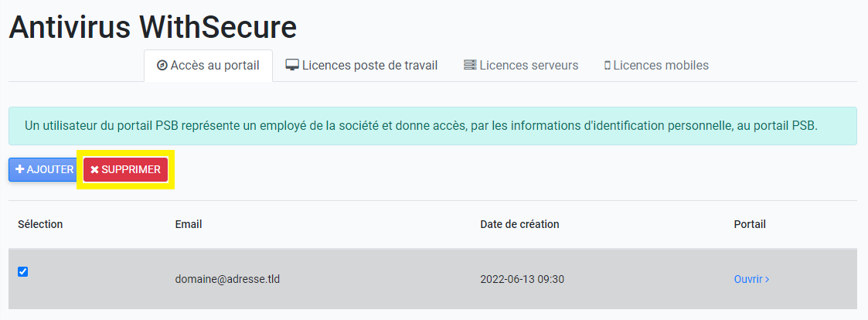Click the creation date 2022-06-13 09:30

click(x=522, y=279)
